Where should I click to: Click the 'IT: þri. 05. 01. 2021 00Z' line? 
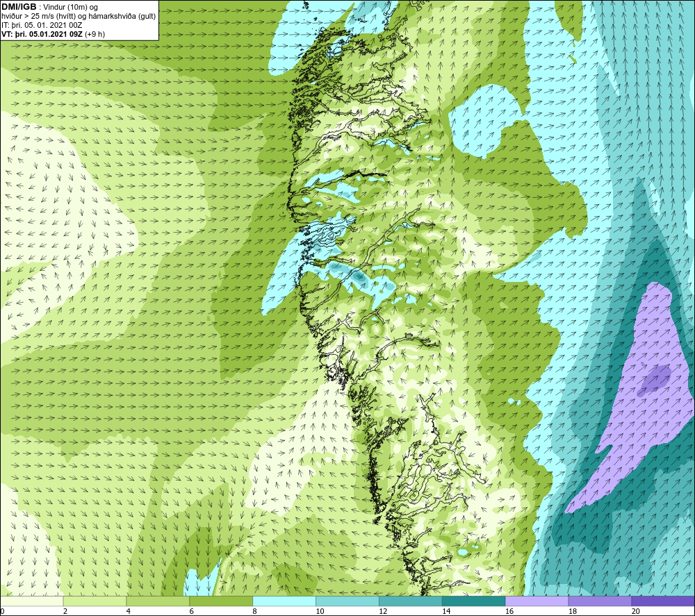[42, 25]
